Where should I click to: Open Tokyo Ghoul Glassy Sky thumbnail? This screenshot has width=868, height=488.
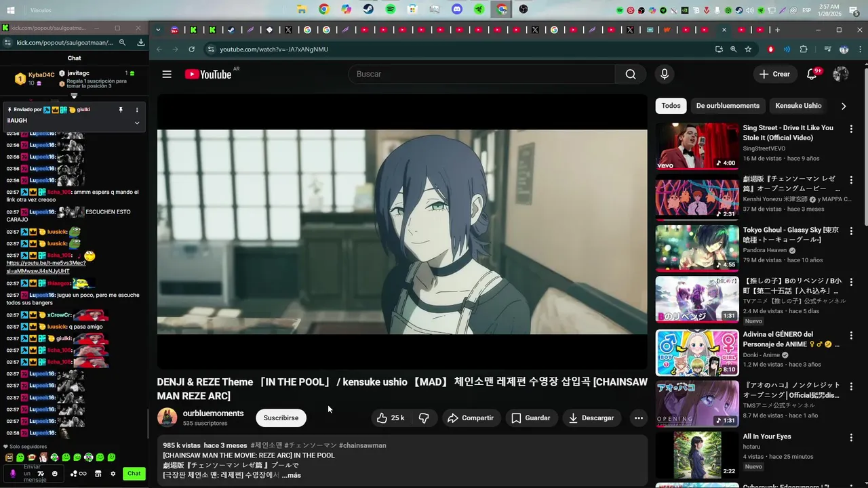point(696,248)
